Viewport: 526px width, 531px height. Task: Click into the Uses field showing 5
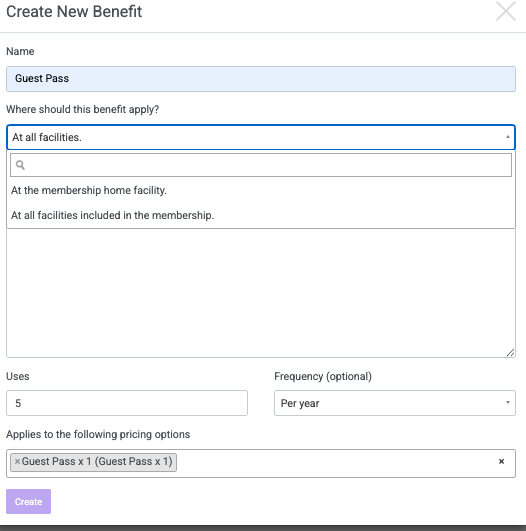coord(127,403)
